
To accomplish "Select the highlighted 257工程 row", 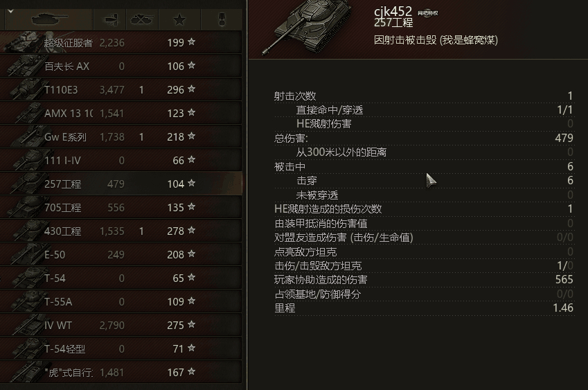I will [x=121, y=184].
